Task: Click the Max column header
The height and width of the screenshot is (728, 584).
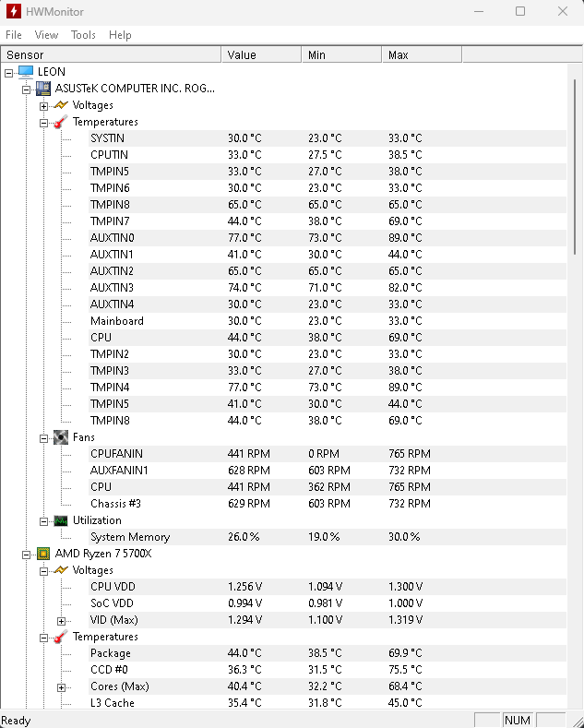Action: 422,54
